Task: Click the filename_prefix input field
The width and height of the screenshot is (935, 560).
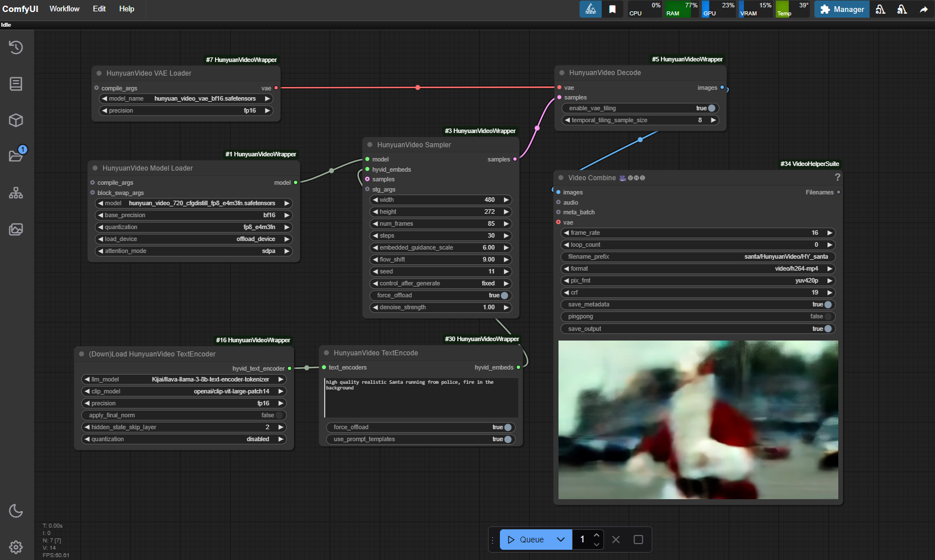Action: tap(698, 256)
